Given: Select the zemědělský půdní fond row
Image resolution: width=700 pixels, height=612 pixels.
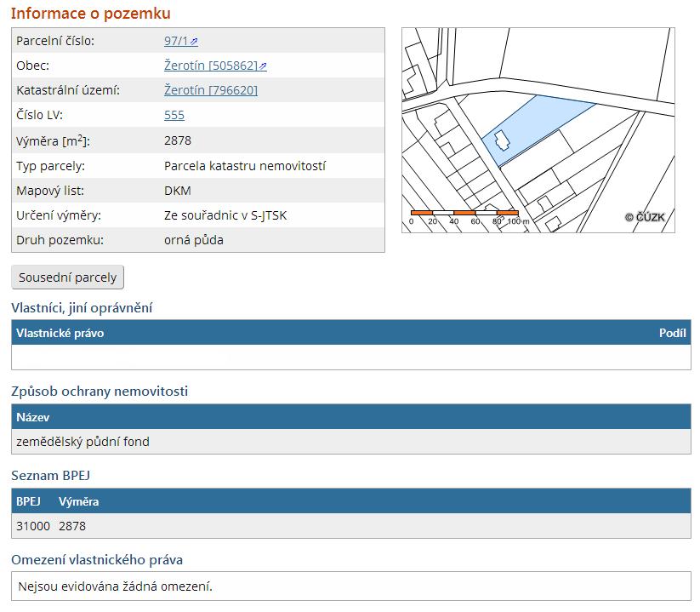Looking at the screenshot, I should point(351,442).
